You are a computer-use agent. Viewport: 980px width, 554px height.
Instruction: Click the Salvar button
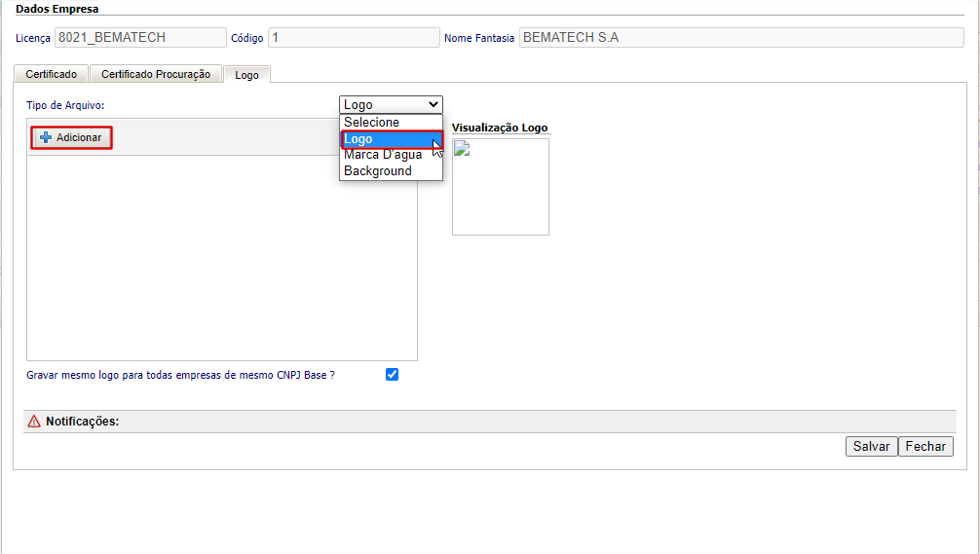[871, 446]
